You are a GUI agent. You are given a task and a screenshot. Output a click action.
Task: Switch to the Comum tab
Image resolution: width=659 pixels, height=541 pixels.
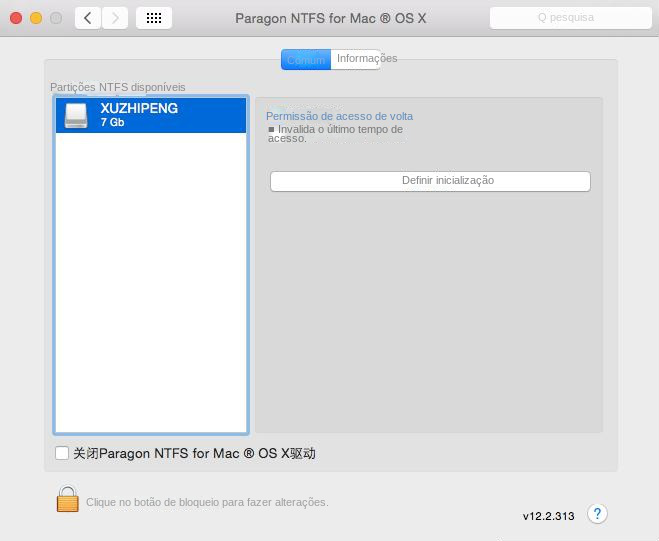(306, 59)
